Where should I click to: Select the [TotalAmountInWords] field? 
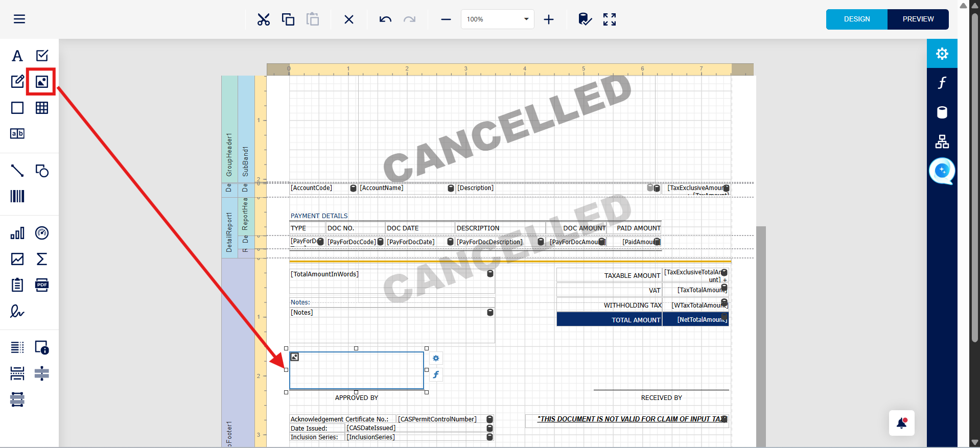coord(392,281)
